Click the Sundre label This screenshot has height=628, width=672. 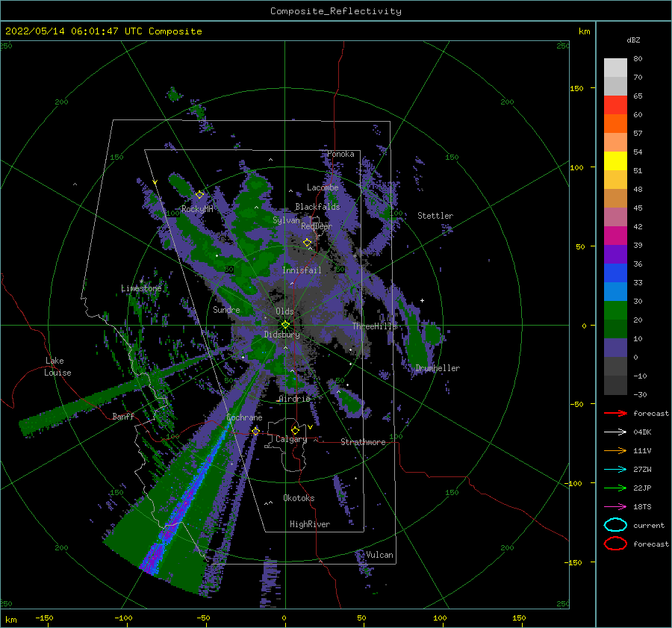[226, 310]
